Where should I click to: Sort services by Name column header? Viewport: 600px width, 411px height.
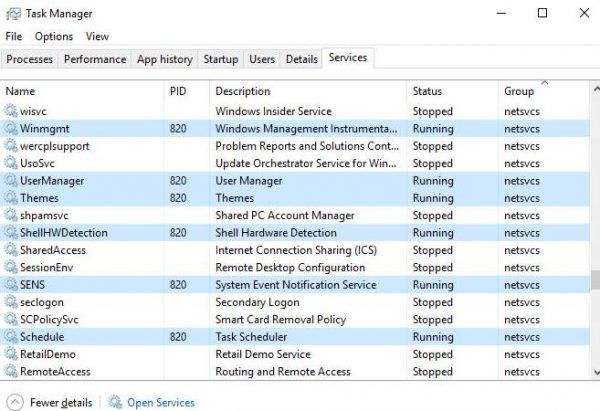click(x=20, y=91)
